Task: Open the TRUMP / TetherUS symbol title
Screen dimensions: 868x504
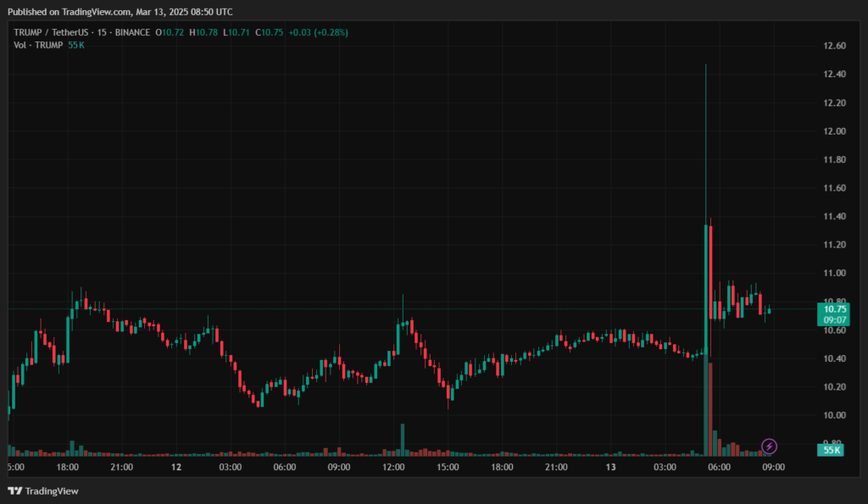Action: click(53, 32)
